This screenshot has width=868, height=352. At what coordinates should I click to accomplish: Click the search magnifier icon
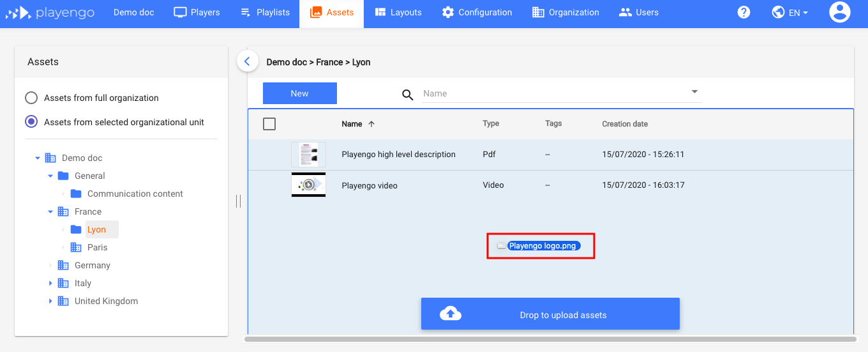click(x=408, y=95)
